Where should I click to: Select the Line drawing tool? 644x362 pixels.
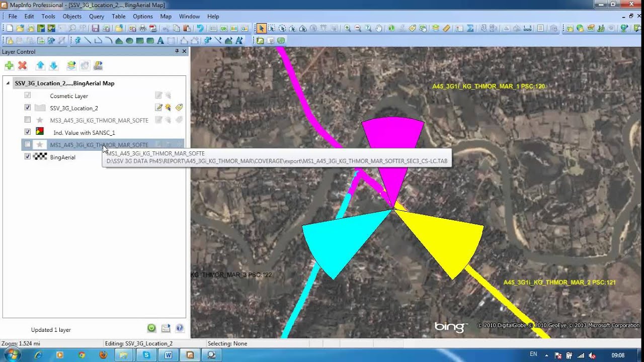[88, 41]
